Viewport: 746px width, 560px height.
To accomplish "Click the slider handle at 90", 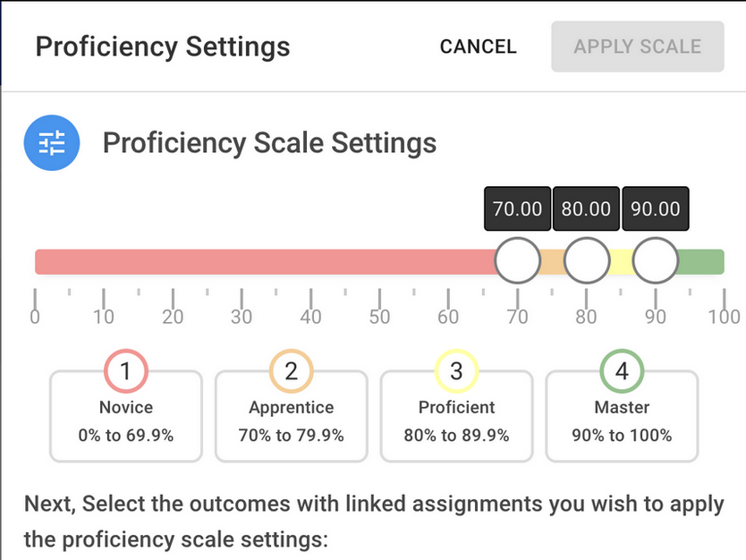I will [x=656, y=261].
